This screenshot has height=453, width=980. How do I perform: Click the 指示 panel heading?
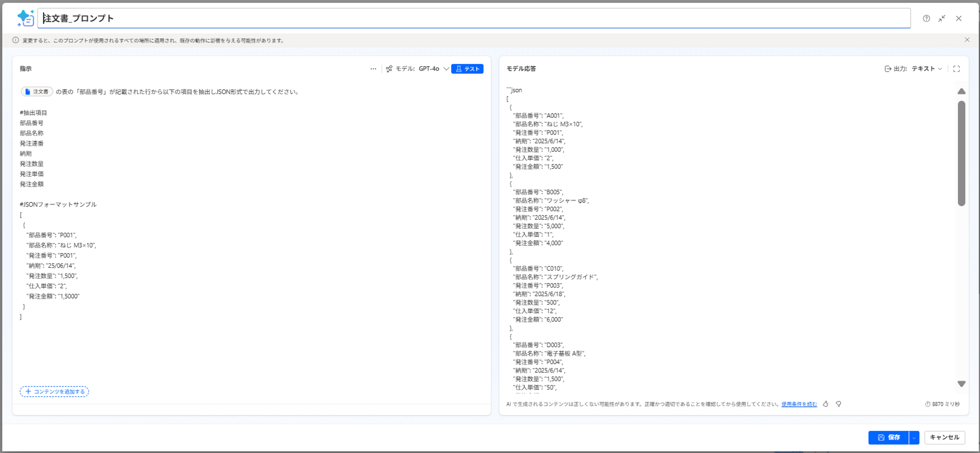[26, 69]
